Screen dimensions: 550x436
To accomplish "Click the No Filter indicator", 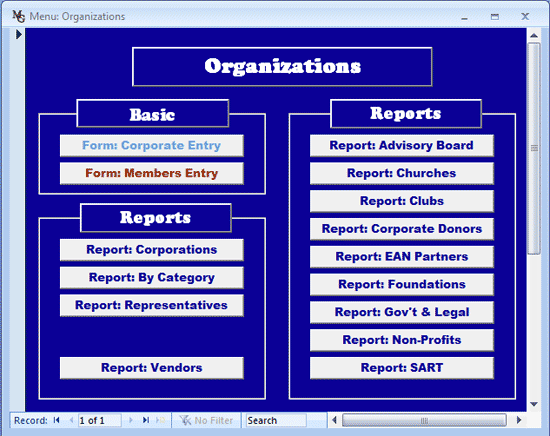I will (206, 420).
